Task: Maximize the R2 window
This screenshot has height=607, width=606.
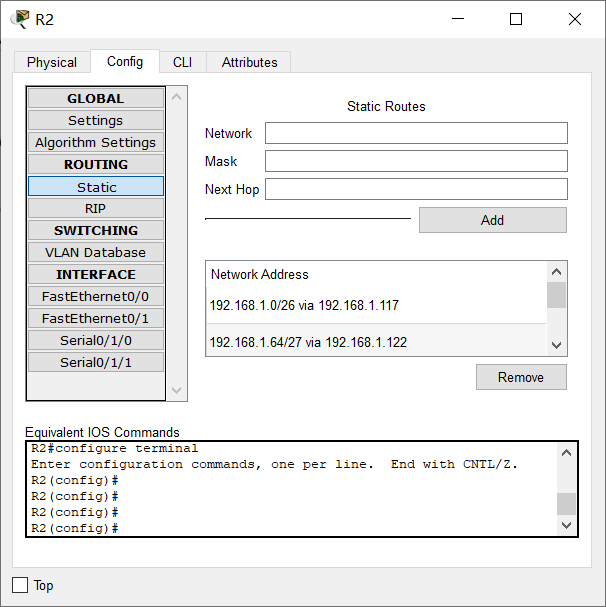Action: pos(516,19)
